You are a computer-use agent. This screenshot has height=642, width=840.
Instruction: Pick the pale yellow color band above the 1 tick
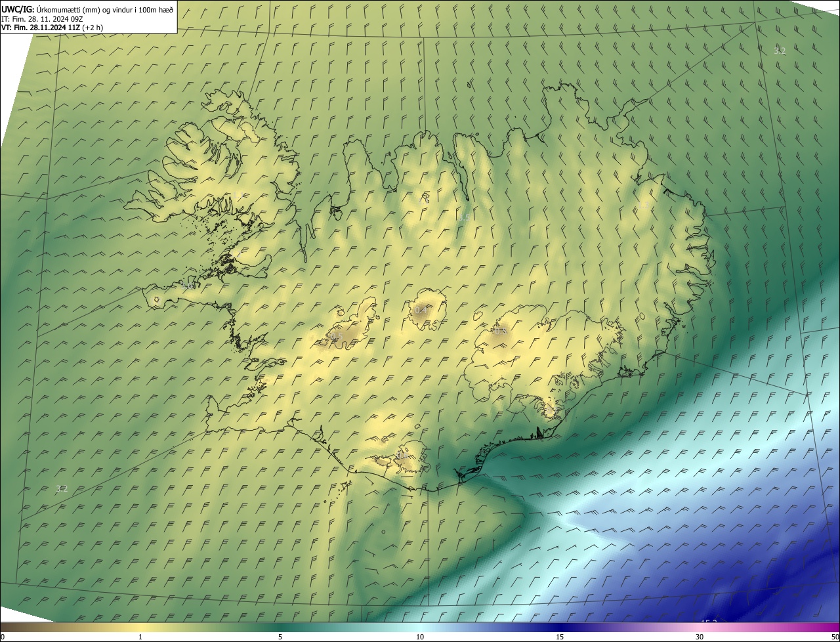coord(140,627)
